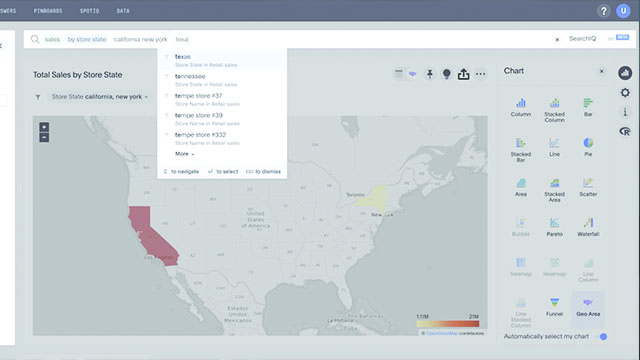
Task: Choose the Pie chart icon
Action: [x=588, y=147]
